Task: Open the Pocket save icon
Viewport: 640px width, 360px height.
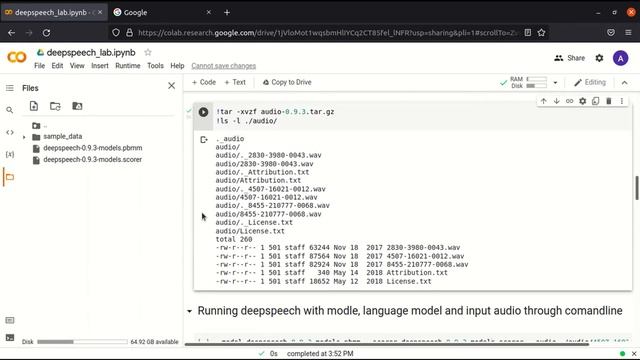Action: click(611, 33)
